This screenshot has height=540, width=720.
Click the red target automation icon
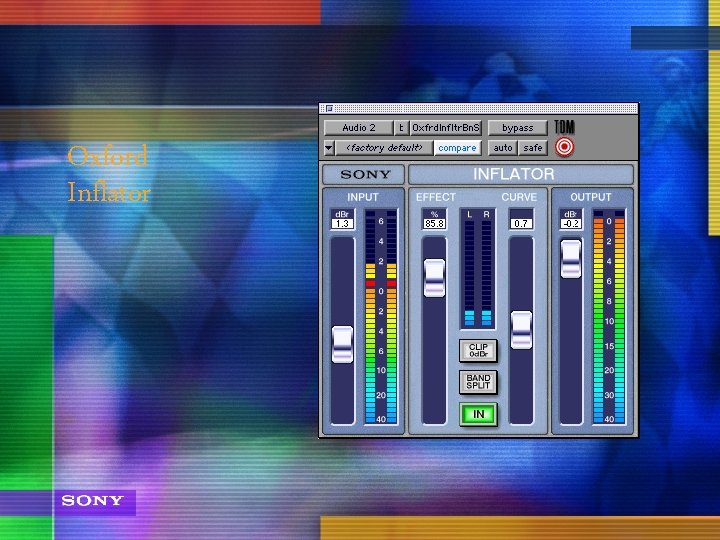[x=564, y=147]
